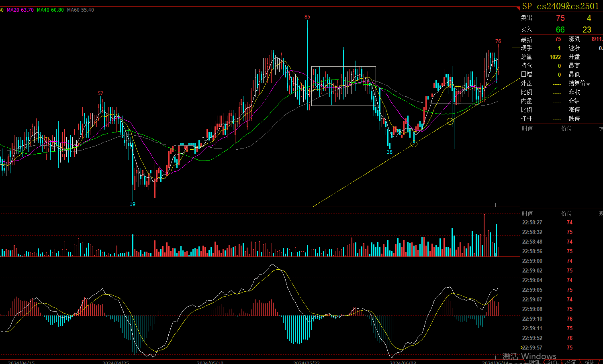Click the 卖出 ask price 75
The height and width of the screenshot is (364, 603).
tap(560, 18)
